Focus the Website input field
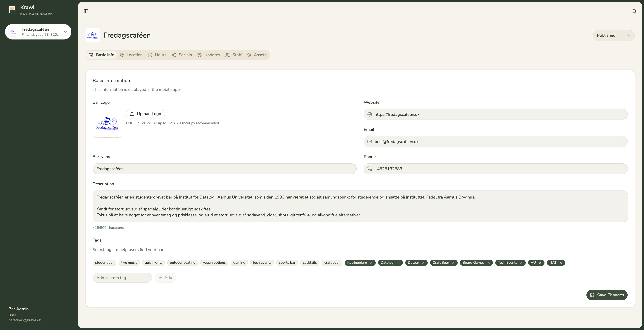Viewport: 644px width, 330px height. pyautogui.click(x=495, y=114)
